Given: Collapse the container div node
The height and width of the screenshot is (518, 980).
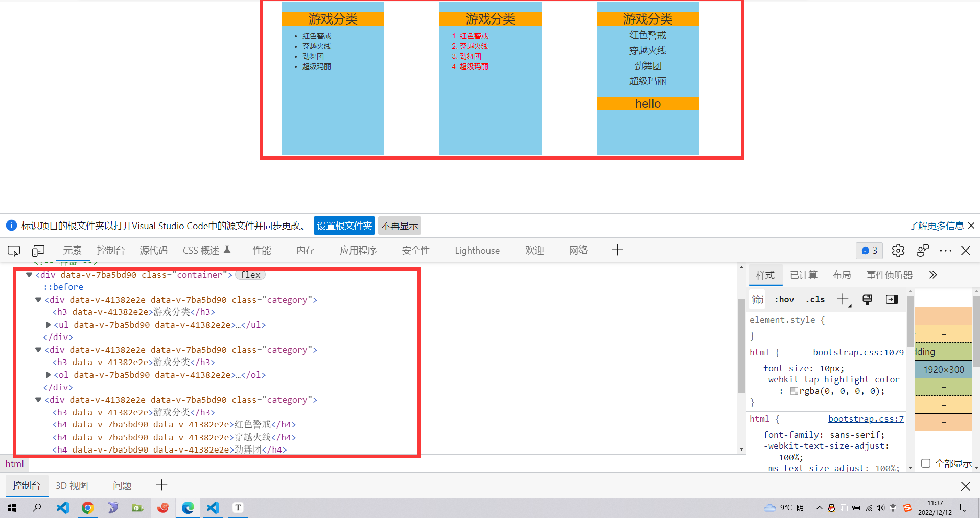Looking at the screenshot, I should point(29,275).
